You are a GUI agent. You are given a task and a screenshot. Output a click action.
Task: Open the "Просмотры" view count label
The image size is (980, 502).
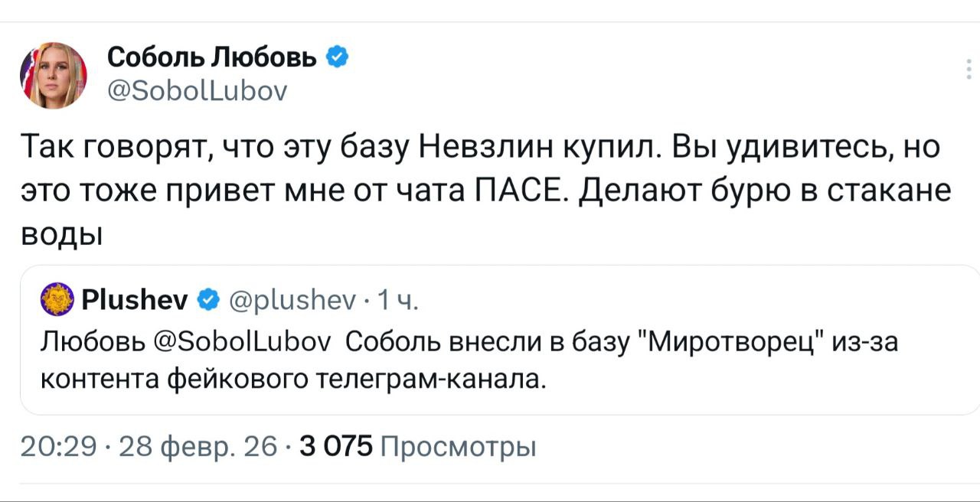458,446
